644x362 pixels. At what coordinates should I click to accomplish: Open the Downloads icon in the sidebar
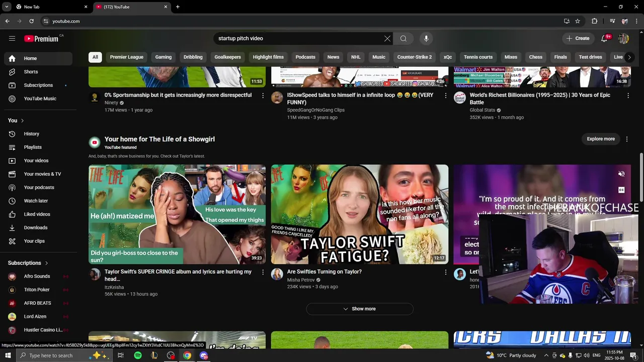point(12,228)
